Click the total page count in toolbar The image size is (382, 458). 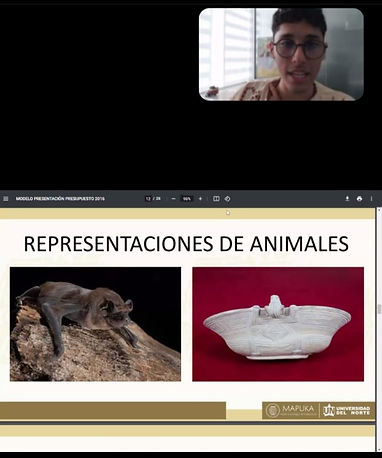point(158,199)
